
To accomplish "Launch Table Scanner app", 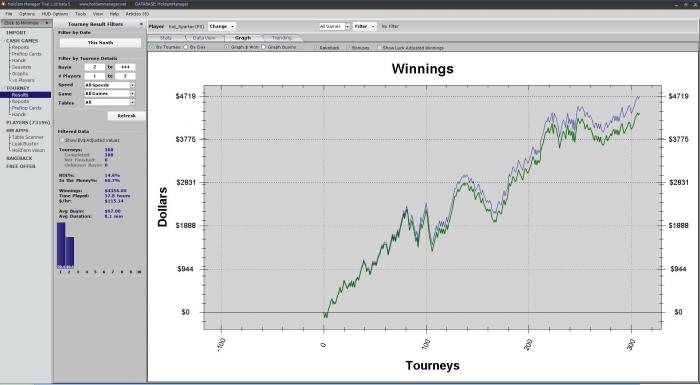I will pos(28,137).
